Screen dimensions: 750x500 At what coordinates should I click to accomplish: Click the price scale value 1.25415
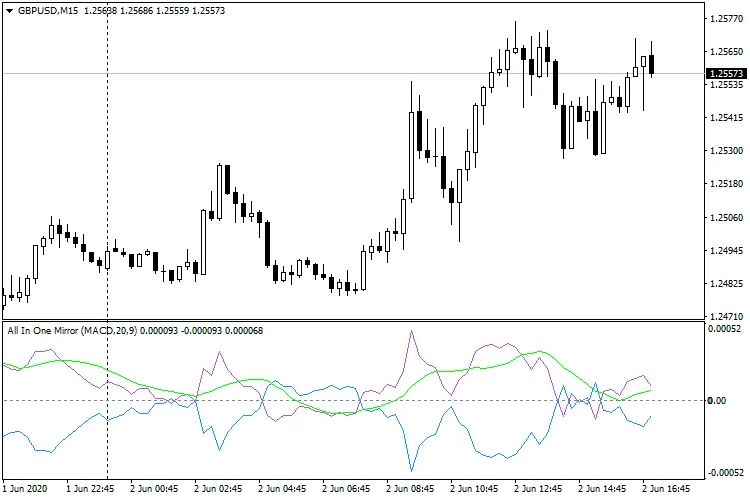pyautogui.click(x=727, y=118)
